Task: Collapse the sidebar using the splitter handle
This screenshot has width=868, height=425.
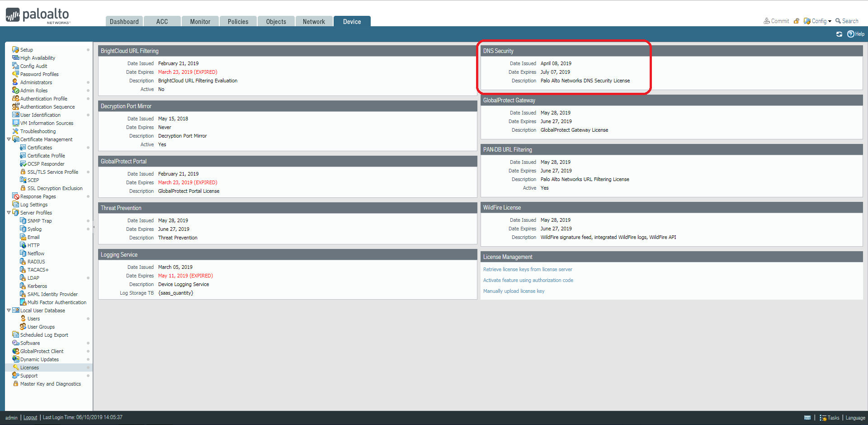Action: tap(94, 227)
